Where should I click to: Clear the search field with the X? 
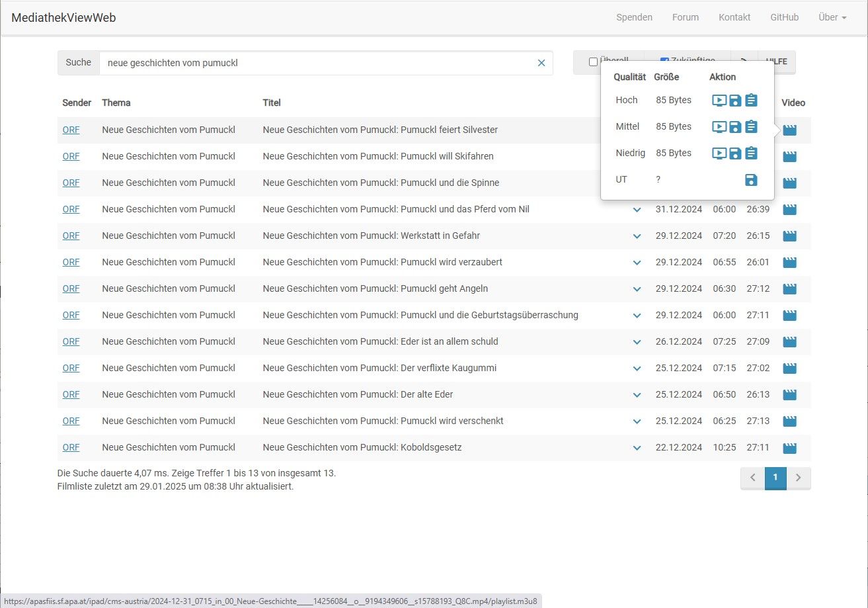click(541, 63)
